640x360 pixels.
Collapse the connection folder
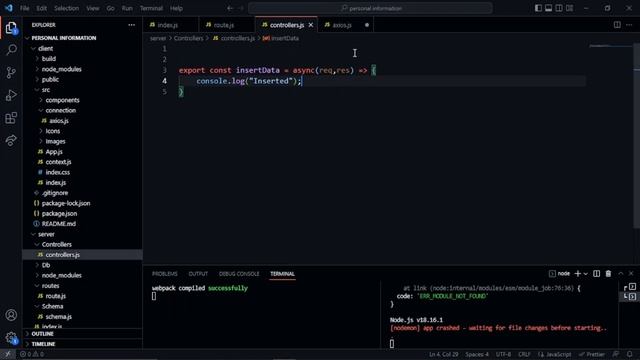60,110
